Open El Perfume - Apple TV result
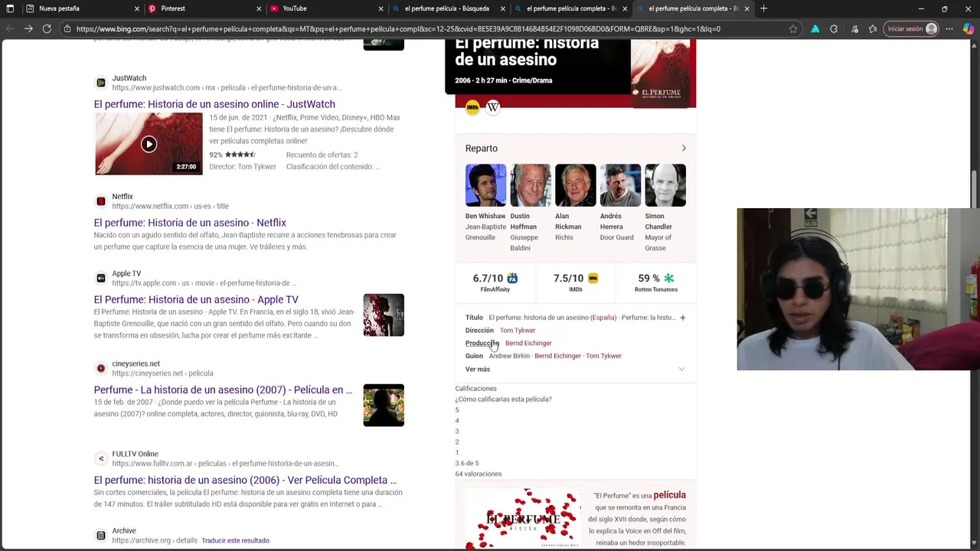Viewport: 980px width, 551px height. pos(196,300)
